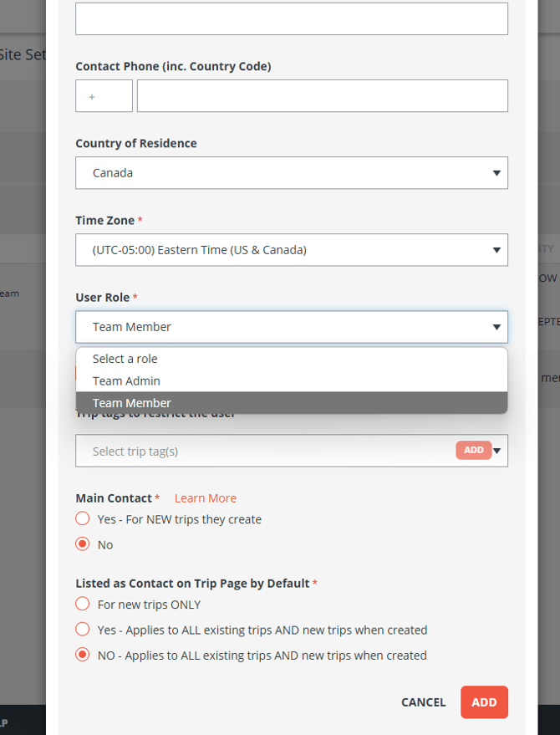Click the Contact Phone number field
Viewport: 560px width, 735px height.
click(x=322, y=96)
